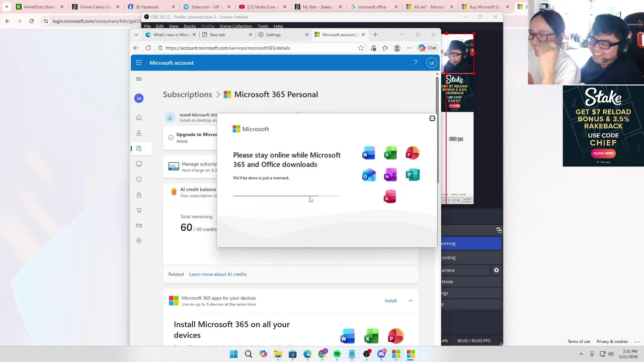Open the Devices monitor icon in sidebar
The width and height of the screenshot is (644, 362).
pos(139,164)
